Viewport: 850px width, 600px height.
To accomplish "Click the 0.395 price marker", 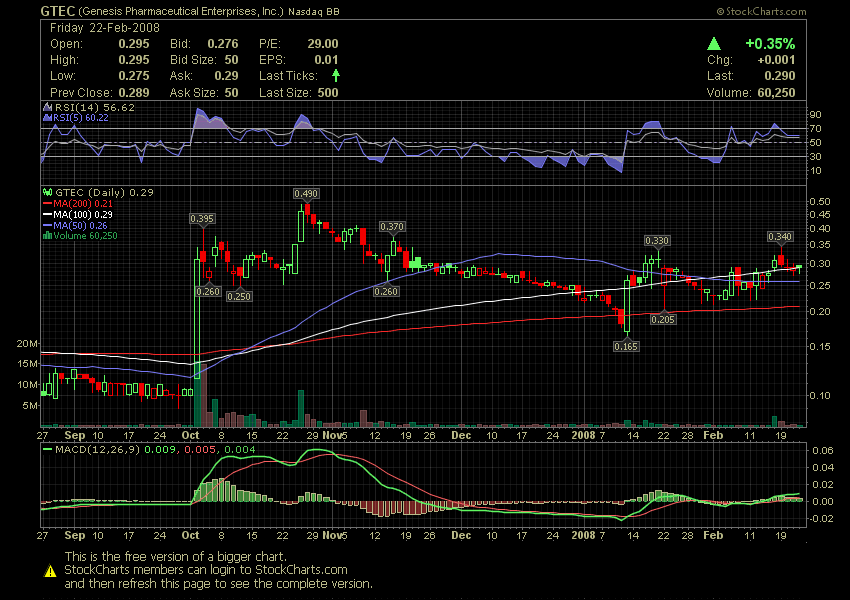I will coord(203,218).
